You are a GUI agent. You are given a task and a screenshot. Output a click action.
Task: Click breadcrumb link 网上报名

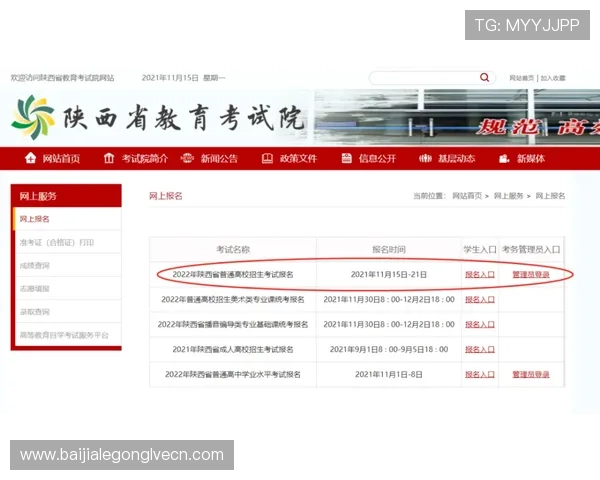point(550,196)
